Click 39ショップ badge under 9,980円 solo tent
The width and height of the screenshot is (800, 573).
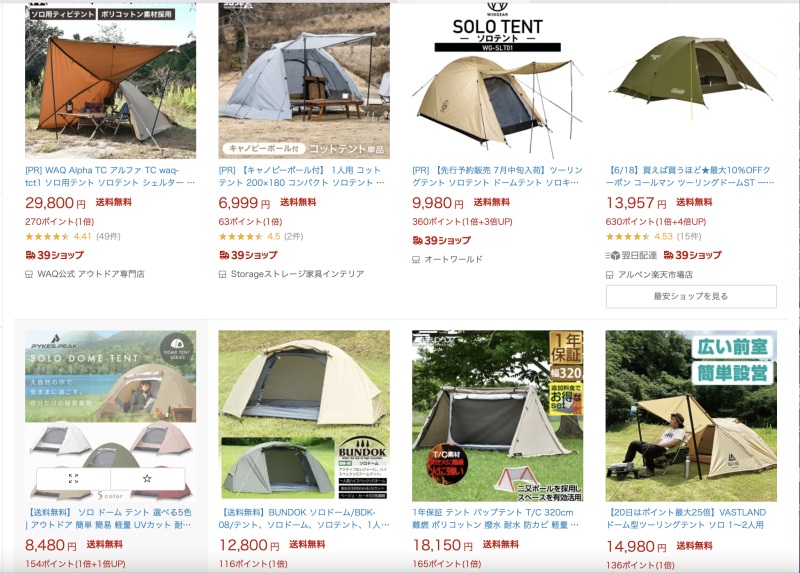pos(442,240)
